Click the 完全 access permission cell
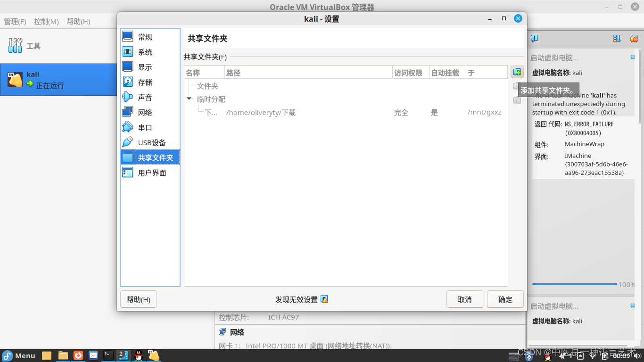Viewport: 644px width, 362px height. pyautogui.click(x=401, y=112)
